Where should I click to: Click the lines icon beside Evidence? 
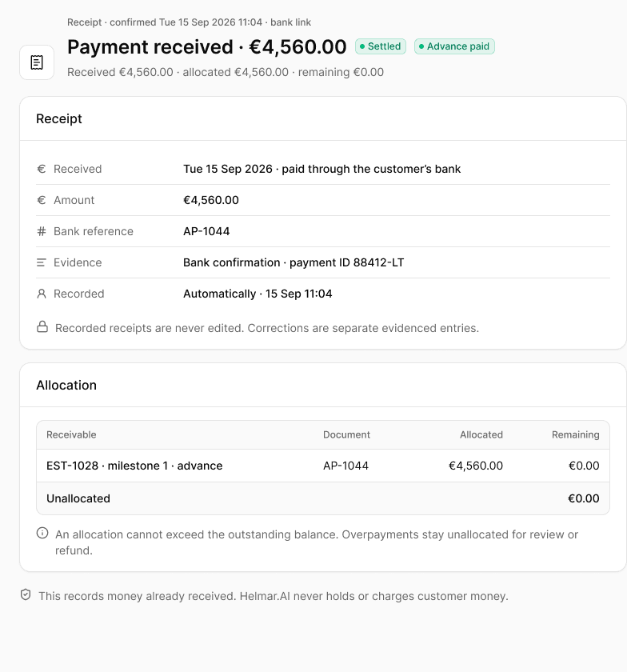42,262
